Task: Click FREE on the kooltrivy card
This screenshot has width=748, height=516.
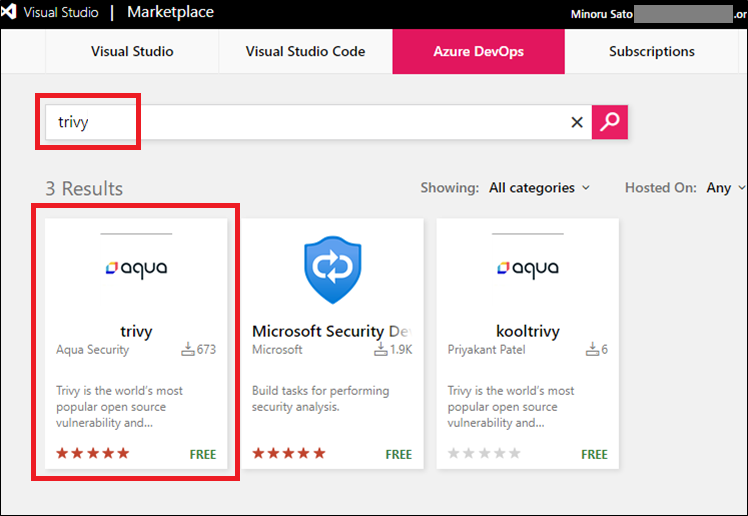Action: (x=594, y=454)
